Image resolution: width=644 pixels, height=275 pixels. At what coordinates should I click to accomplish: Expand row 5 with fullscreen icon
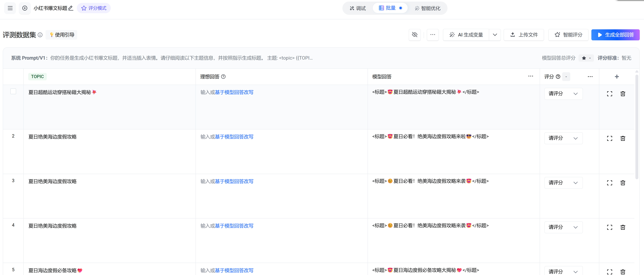(x=610, y=272)
